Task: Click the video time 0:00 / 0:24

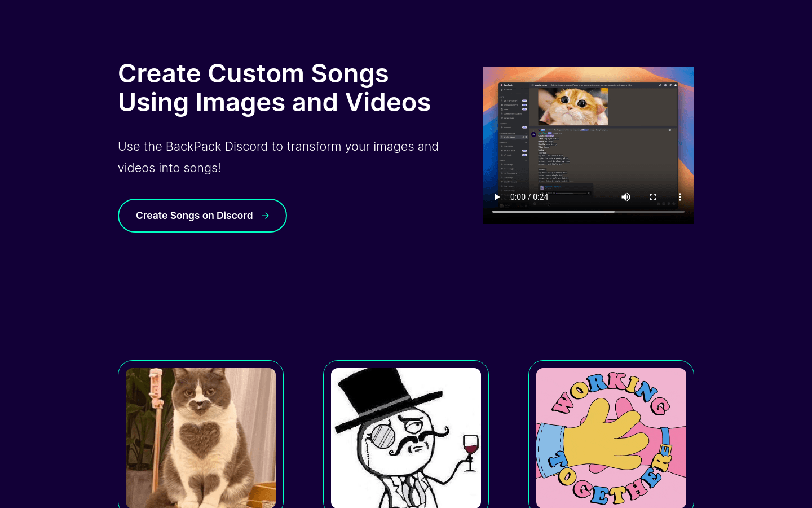Action: point(529,197)
